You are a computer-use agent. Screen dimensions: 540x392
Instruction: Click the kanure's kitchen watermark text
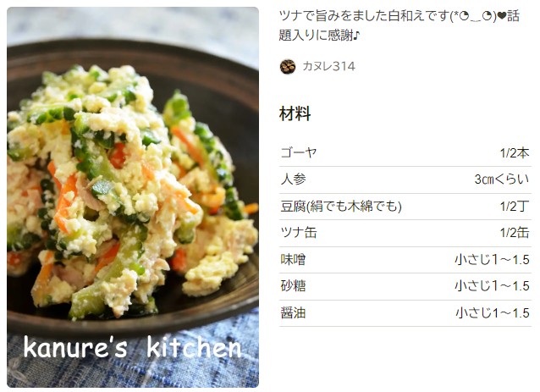pyautogui.click(x=133, y=347)
